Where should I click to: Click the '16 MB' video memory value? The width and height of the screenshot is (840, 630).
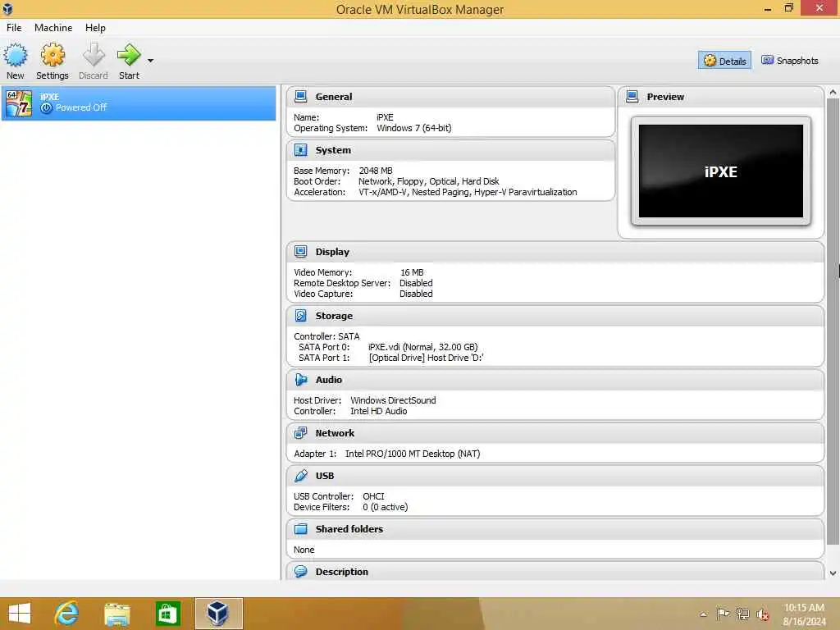(412, 272)
